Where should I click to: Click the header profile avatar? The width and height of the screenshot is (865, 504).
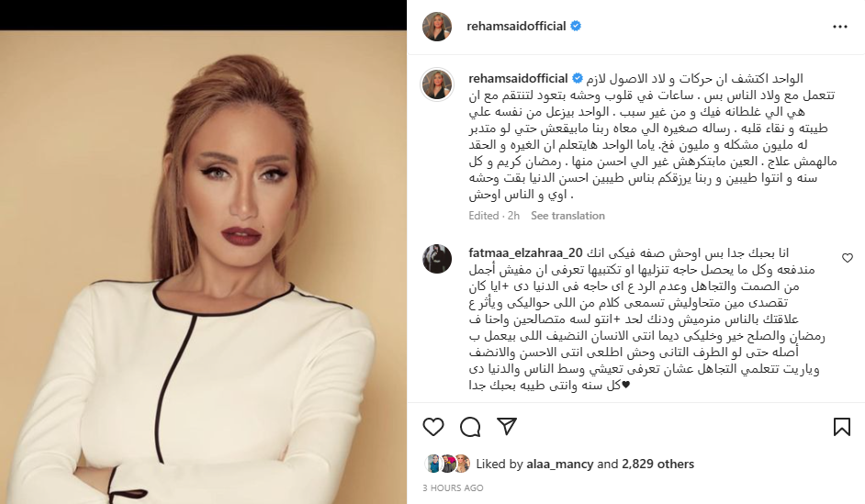coord(437,27)
